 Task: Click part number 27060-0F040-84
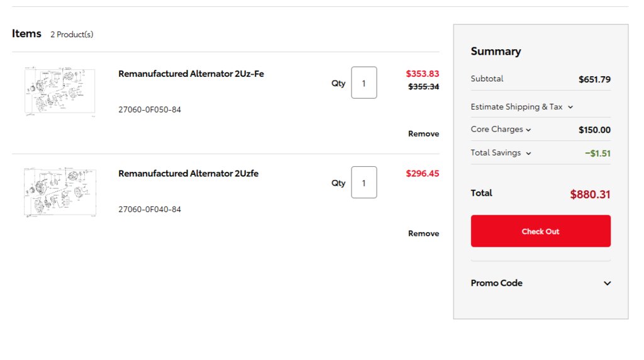coord(150,210)
